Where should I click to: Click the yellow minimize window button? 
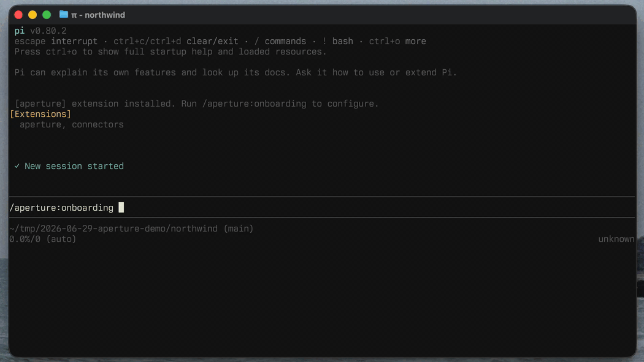(33, 15)
